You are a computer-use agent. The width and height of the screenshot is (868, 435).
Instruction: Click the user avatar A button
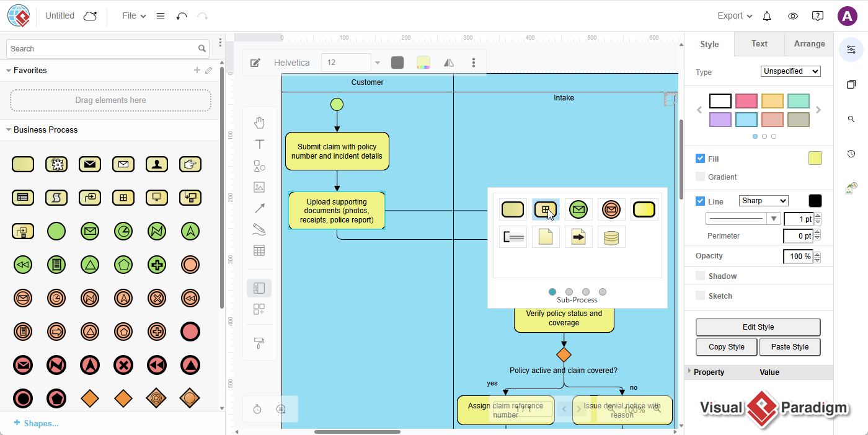pyautogui.click(x=848, y=16)
